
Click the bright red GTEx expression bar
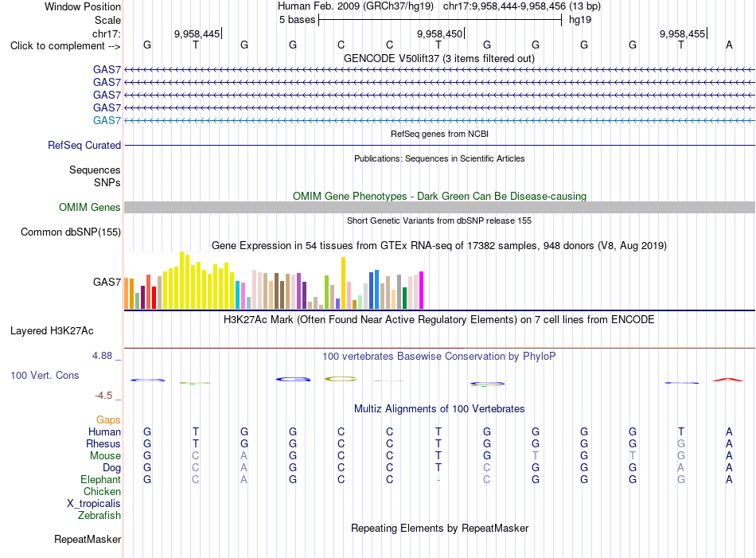coord(154,298)
